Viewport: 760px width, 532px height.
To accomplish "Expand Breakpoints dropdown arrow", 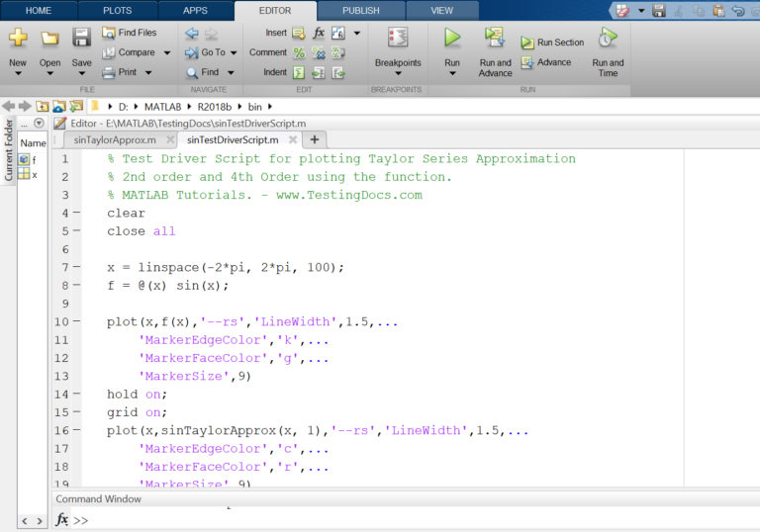I will [x=398, y=73].
